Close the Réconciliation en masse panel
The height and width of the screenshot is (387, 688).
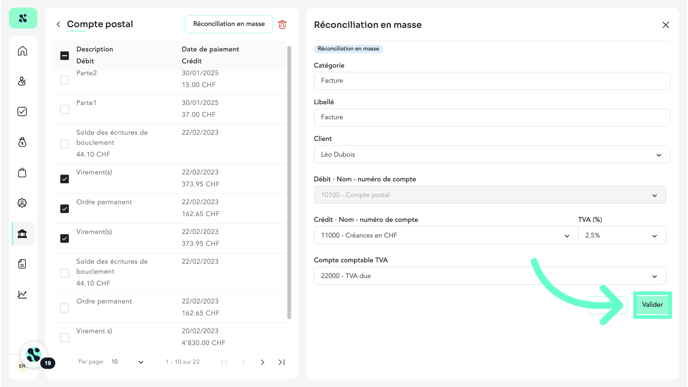(x=666, y=25)
